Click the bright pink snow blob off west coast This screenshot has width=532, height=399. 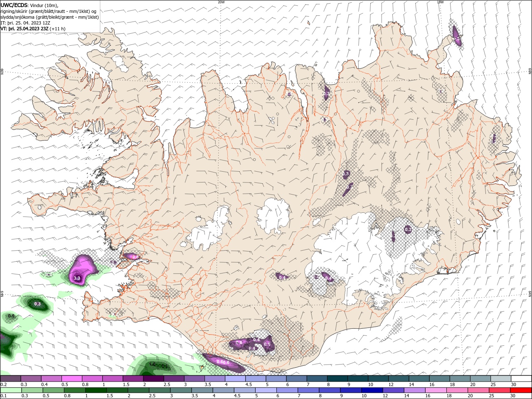point(83,269)
